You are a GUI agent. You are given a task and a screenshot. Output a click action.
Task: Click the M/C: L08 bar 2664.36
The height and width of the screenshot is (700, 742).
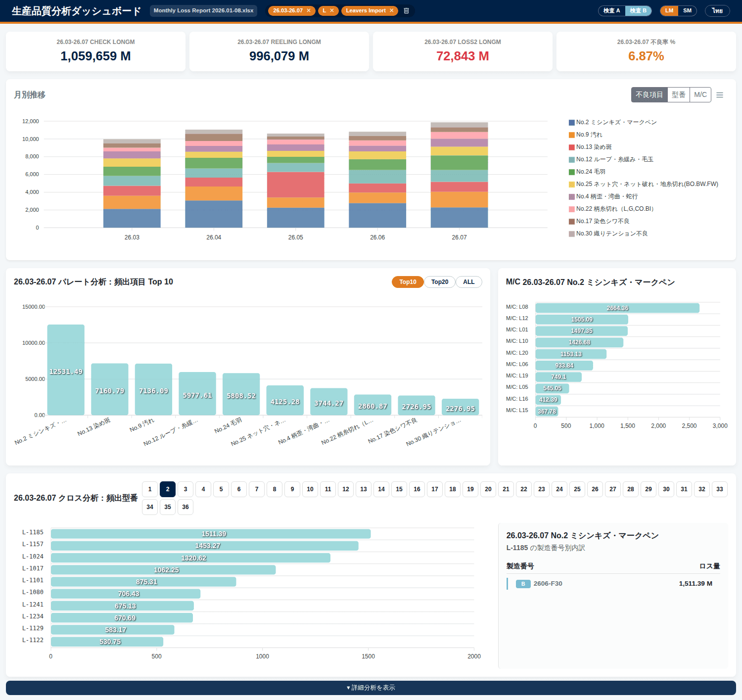coord(617,308)
